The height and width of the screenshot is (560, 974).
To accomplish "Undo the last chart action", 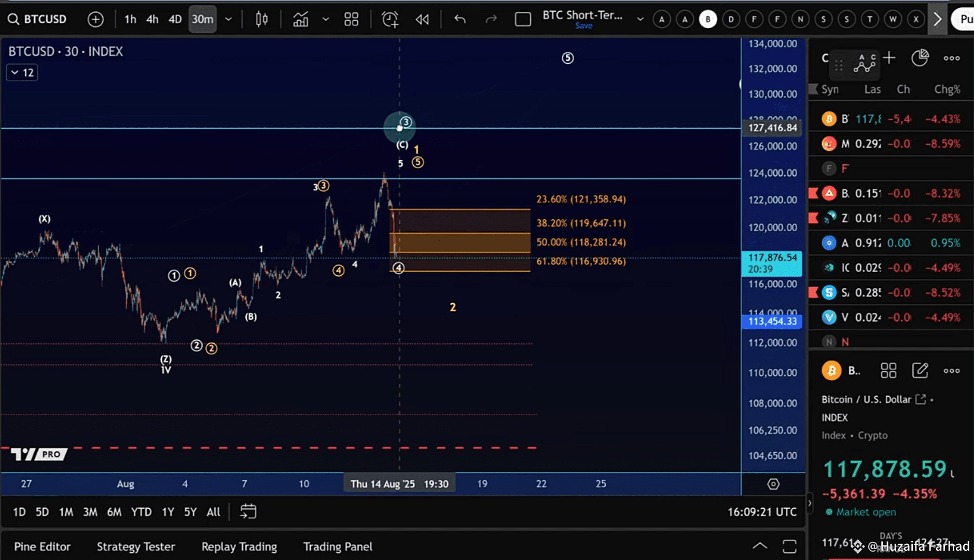I will click(x=460, y=20).
